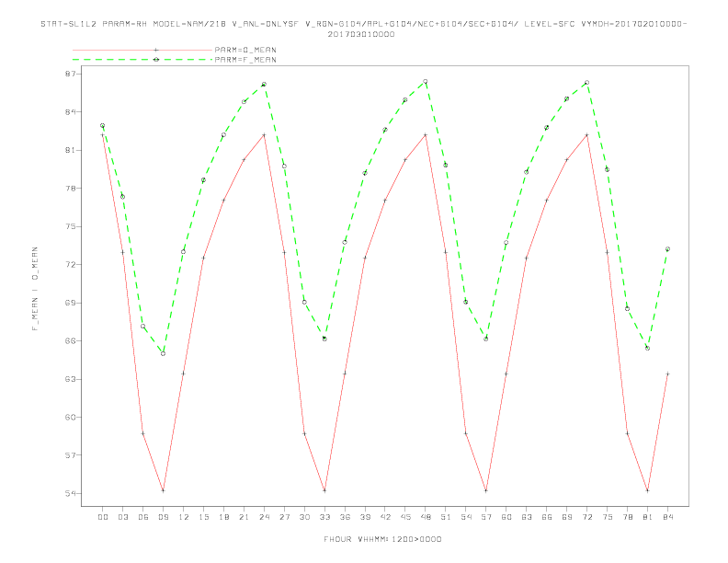Click y-axis tick label 75

pos(71,226)
